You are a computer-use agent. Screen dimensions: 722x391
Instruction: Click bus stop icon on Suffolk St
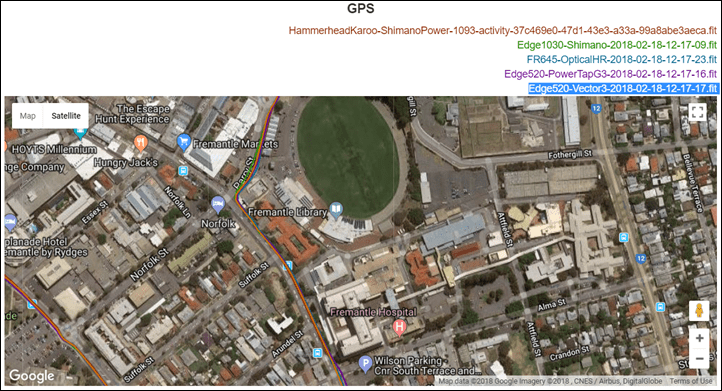[x=288, y=265]
